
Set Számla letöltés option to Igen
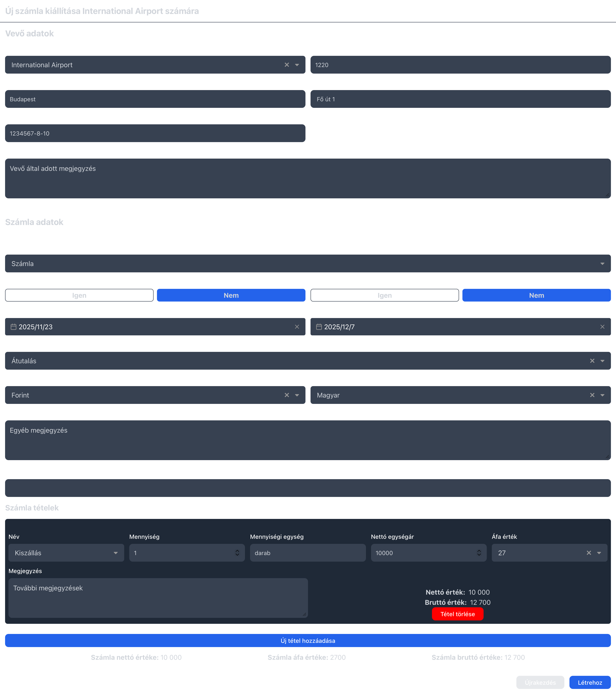(384, 295)
